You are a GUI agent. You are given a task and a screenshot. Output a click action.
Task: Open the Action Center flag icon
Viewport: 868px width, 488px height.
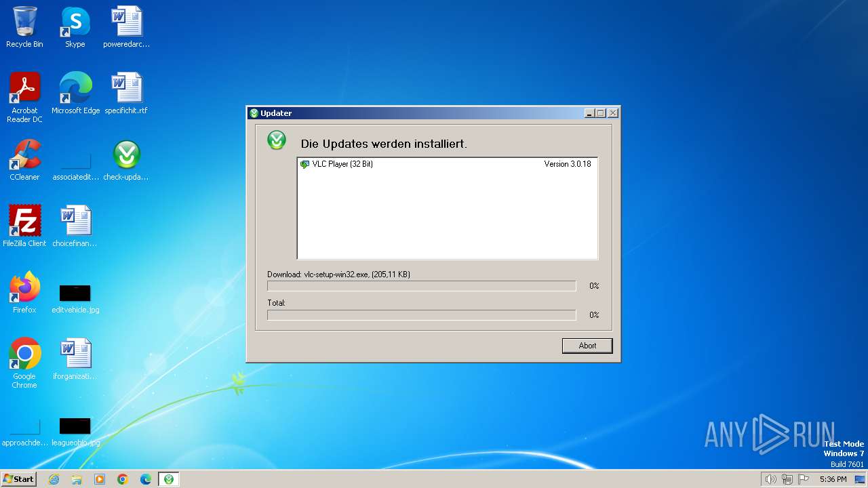pos(804,479)
